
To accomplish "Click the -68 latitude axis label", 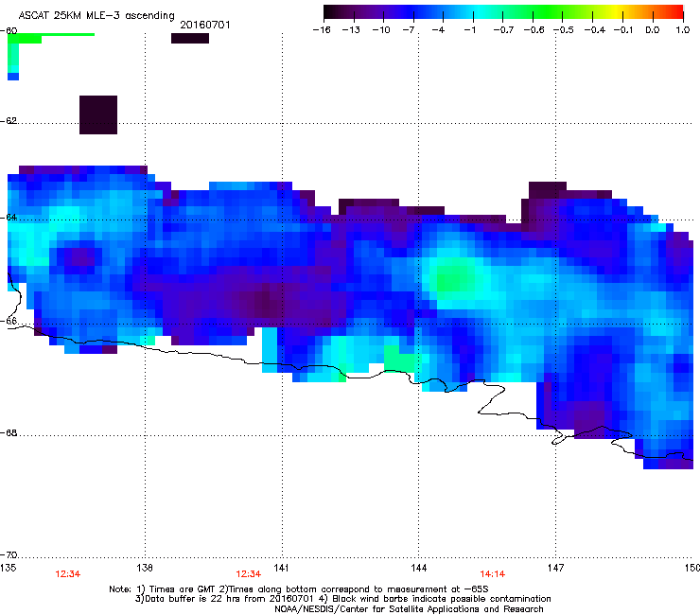I will [x=9, y=433].
